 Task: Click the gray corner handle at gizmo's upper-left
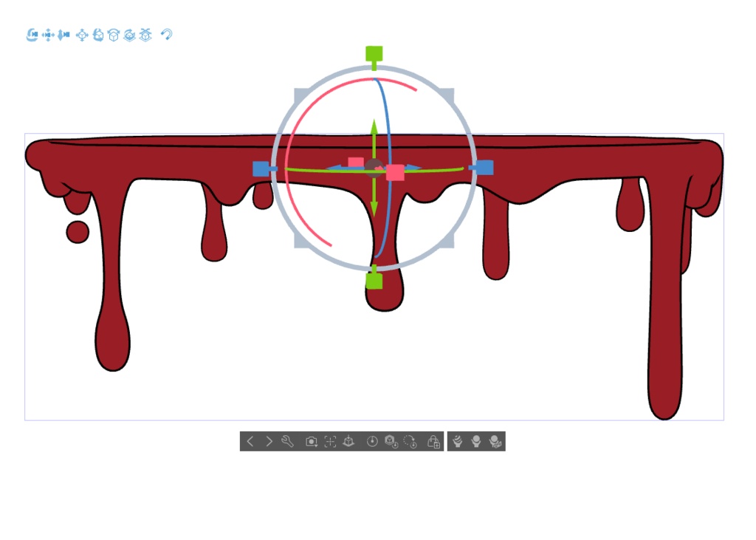(300, 94)
